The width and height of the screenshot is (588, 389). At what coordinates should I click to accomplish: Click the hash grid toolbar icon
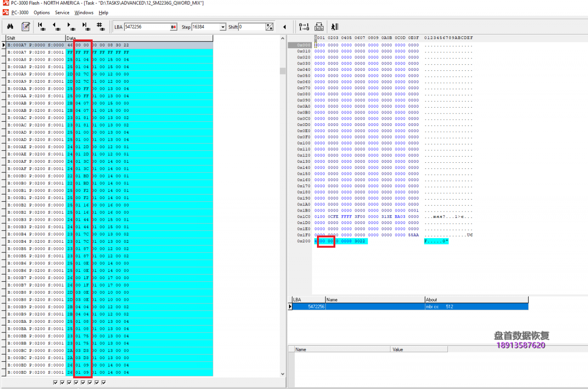coord(100,27)
